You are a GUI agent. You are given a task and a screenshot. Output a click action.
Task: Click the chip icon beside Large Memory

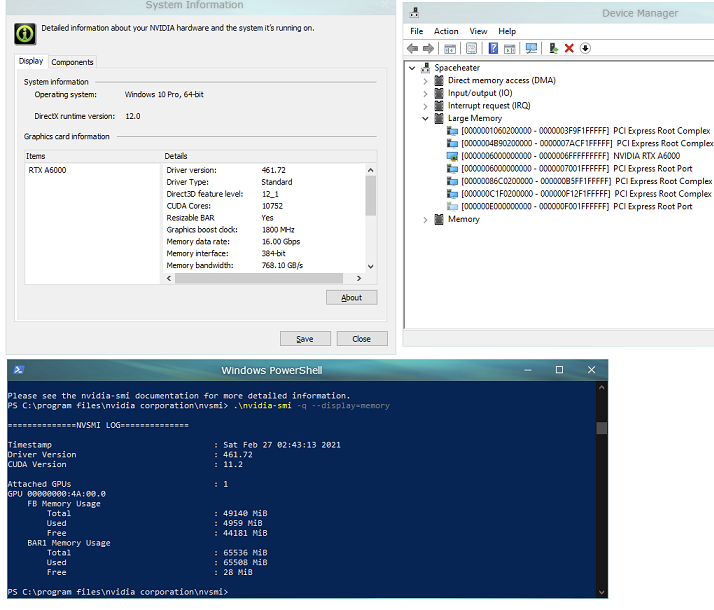coord(439,118)
